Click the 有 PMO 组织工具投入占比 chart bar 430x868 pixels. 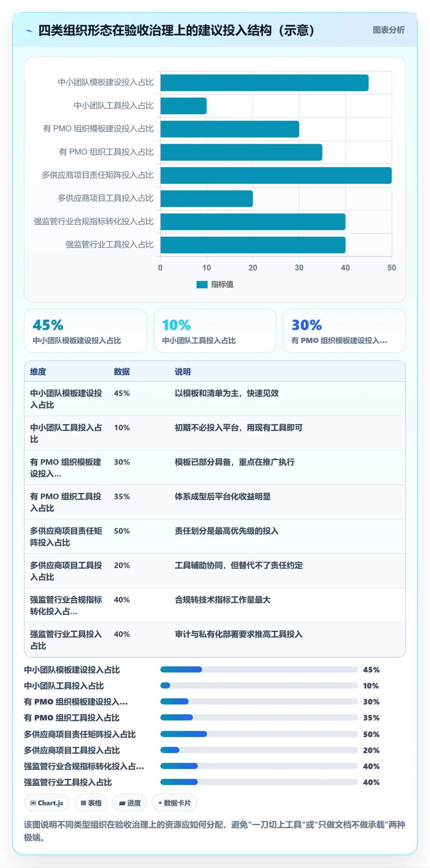241,152
